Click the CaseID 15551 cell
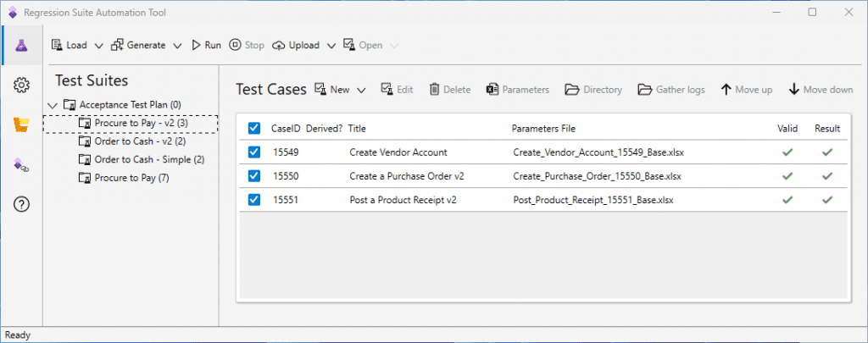Screen dimensions: 868x343 [x=286, y=200]
